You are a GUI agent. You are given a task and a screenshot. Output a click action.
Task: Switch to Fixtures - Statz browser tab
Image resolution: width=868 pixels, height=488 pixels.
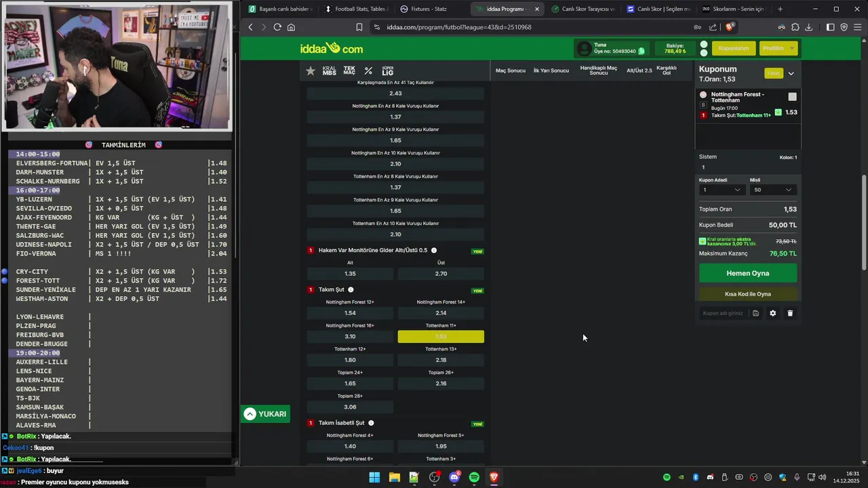pyautogui.click(x=430, y=9)
